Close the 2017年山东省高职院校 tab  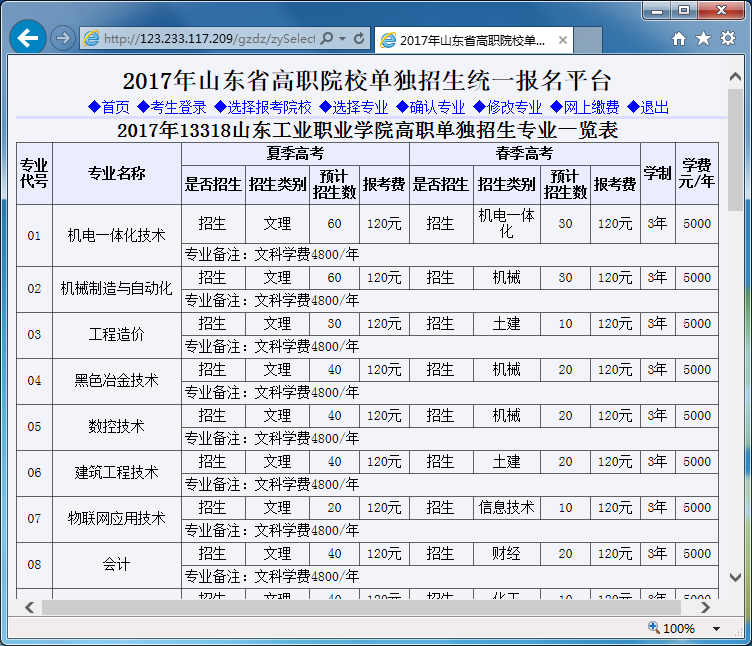pyautogui.click(x=562, y=40)
